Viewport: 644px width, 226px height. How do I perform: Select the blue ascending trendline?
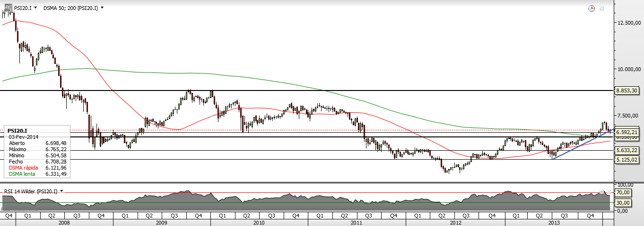pyautogui.click(x=582, y=144)
